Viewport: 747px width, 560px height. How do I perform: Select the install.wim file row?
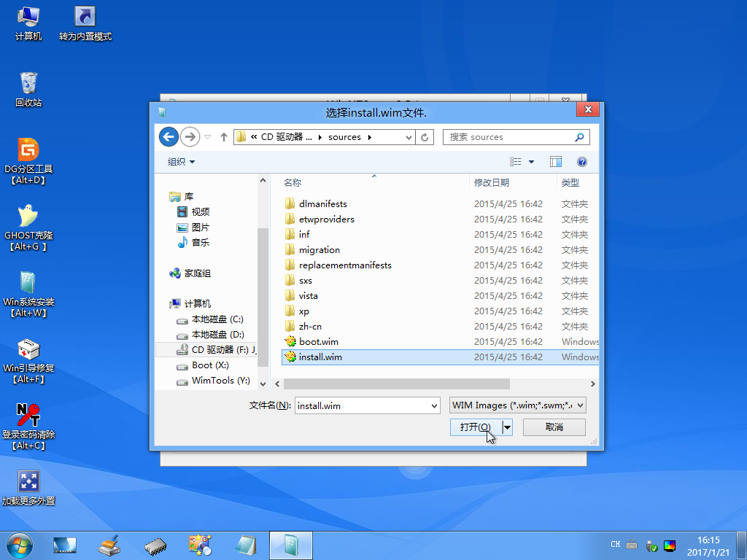440,357
